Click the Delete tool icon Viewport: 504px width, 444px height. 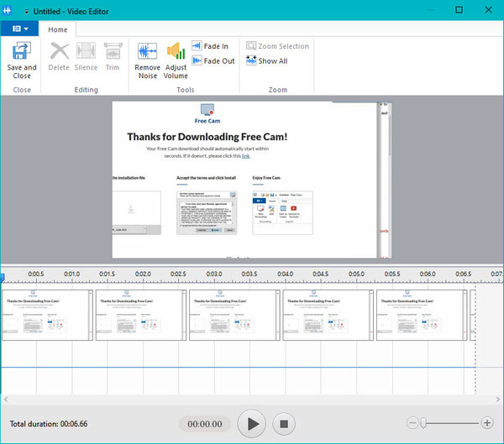[x=60, y=50]
